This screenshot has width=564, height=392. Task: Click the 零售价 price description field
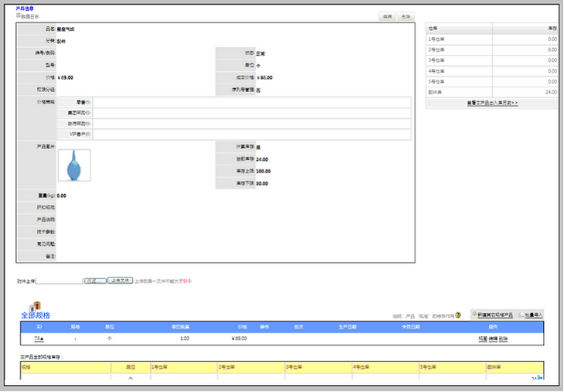coord(254,102)
